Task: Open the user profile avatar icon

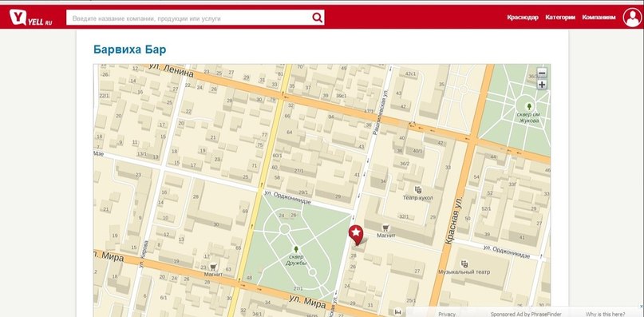Action: [x=632, y=18]
